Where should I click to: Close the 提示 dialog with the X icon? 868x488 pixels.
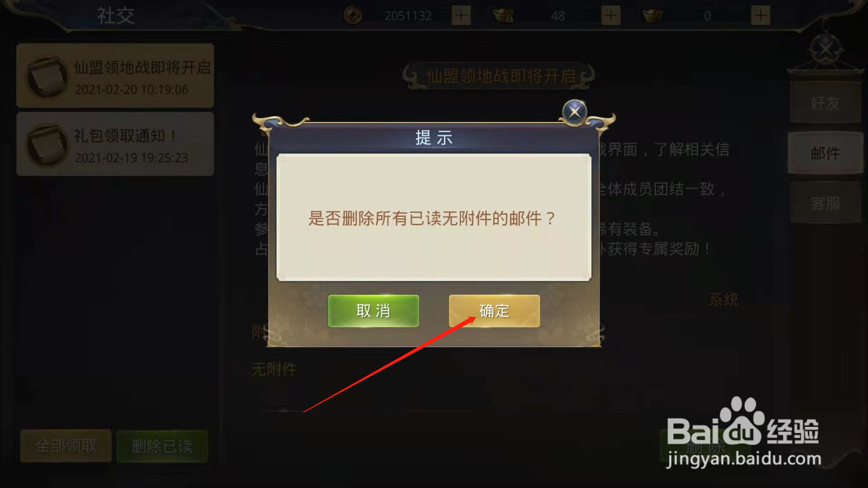pyautogui.click(x=575, y=112)
